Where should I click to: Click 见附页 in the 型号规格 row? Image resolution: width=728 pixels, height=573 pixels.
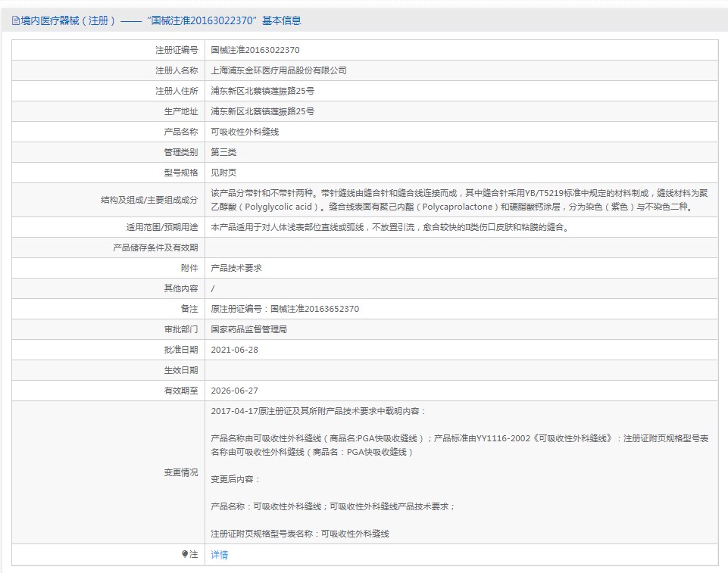coord(223,173)
